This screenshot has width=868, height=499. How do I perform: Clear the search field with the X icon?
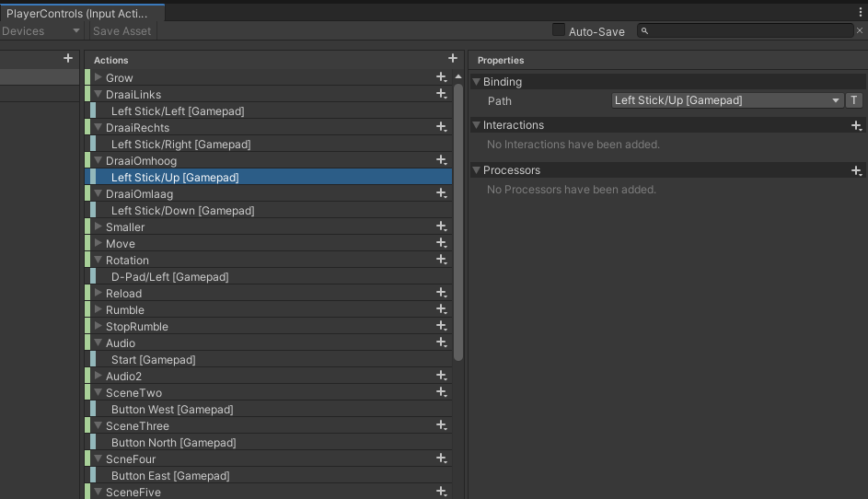(861, 31)
